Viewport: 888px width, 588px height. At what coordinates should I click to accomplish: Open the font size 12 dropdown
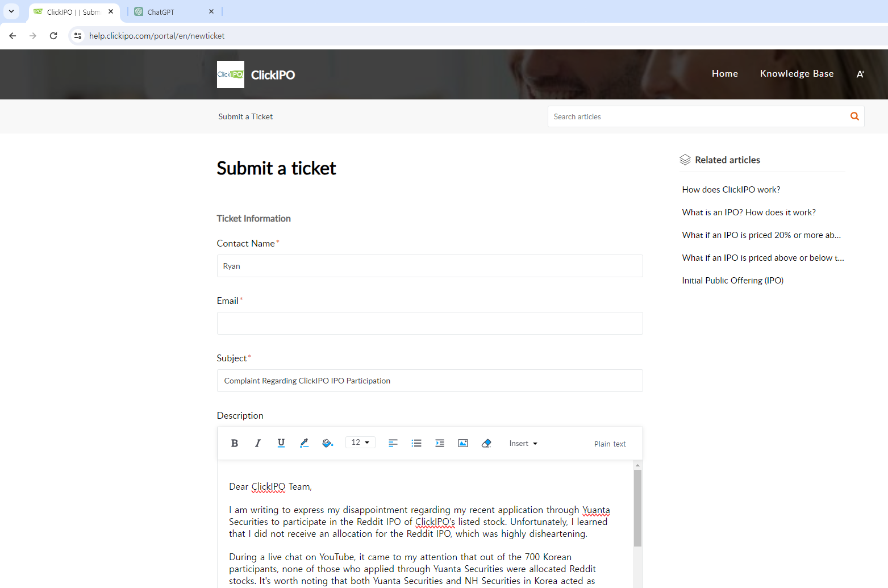point(360,443)
